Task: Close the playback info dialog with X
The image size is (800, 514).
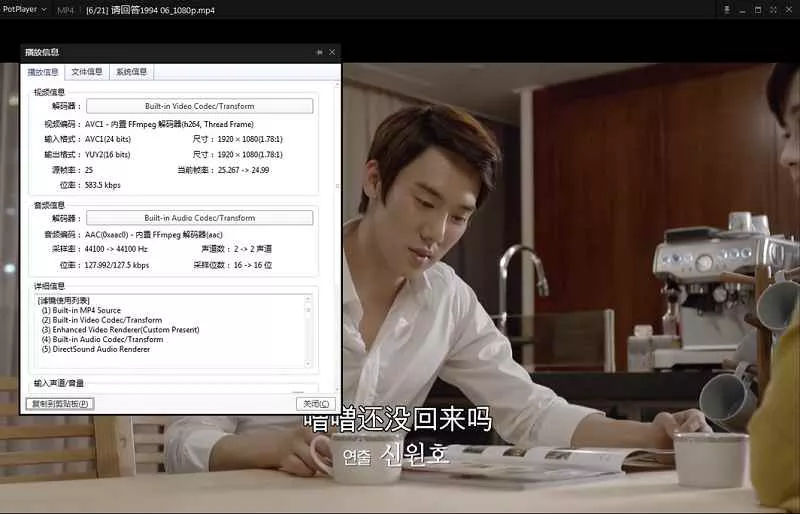Action: (x=332, y=52)
